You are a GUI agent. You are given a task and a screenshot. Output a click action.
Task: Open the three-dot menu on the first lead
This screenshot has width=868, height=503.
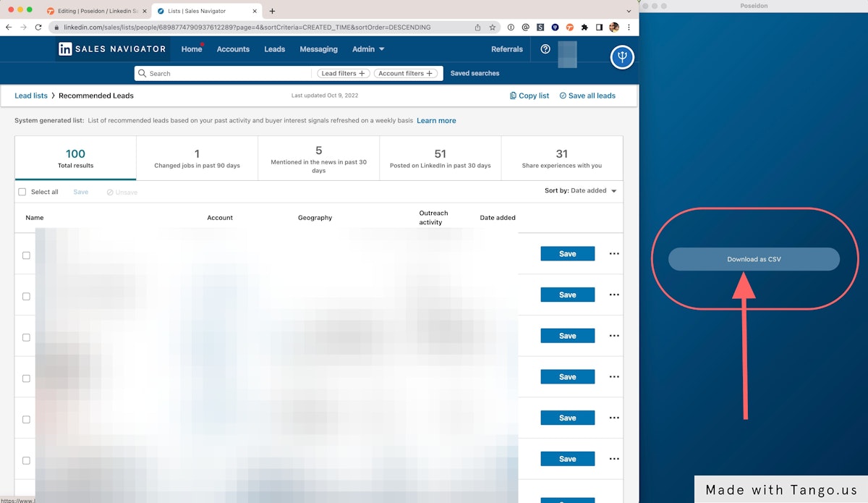(613, 253)
